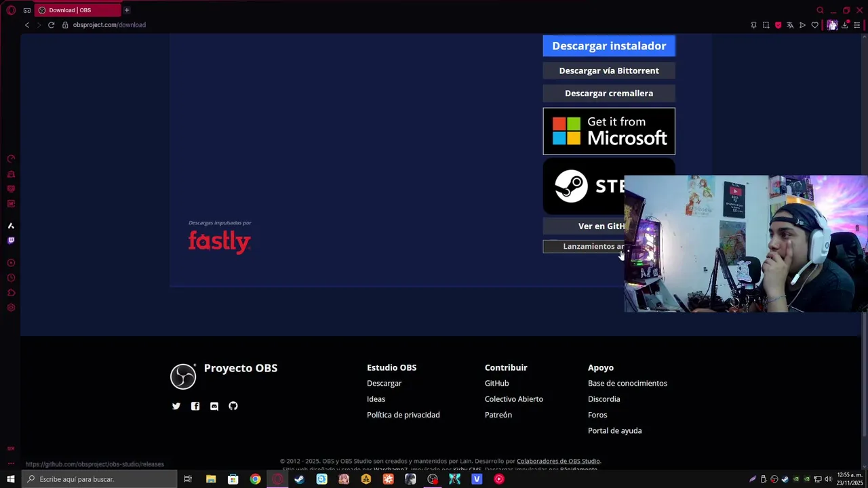Click the pin icon in address bar

click(753, 25)
